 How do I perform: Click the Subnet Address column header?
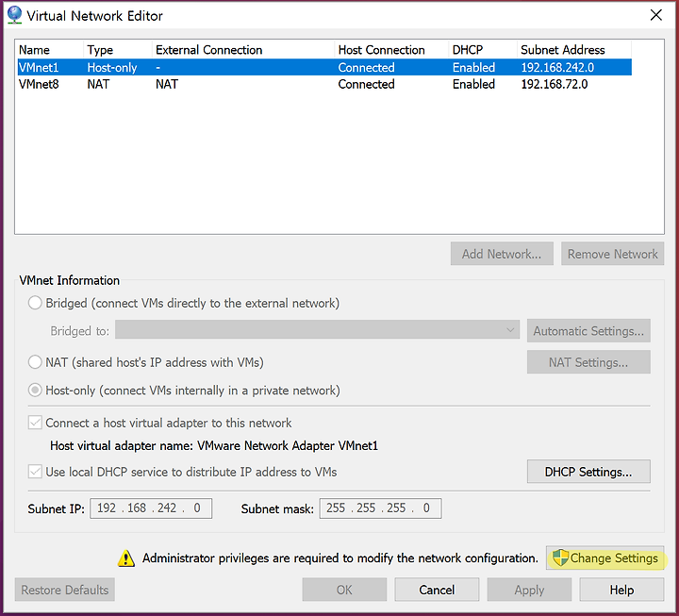click(x=574, y=49)
